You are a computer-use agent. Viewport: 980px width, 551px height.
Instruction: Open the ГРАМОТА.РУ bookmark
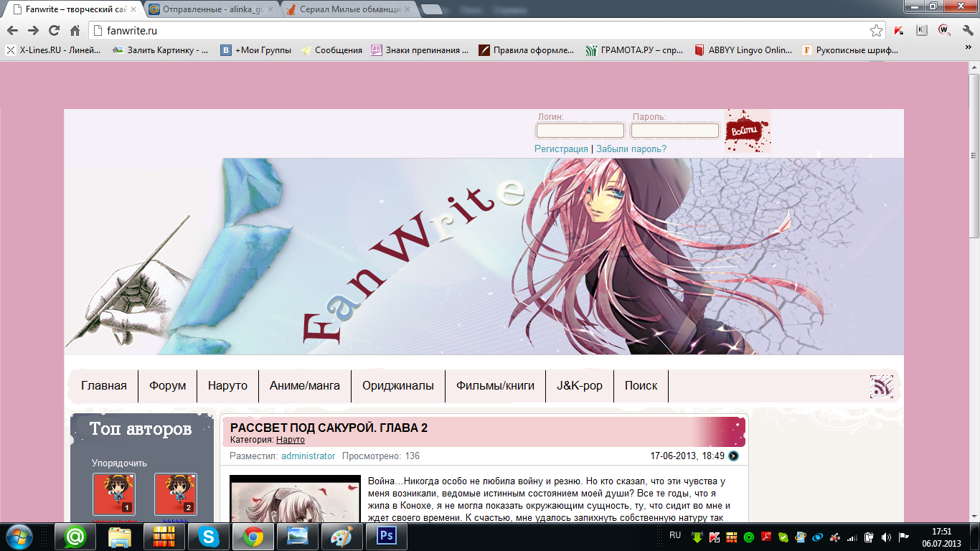point(634,50)
